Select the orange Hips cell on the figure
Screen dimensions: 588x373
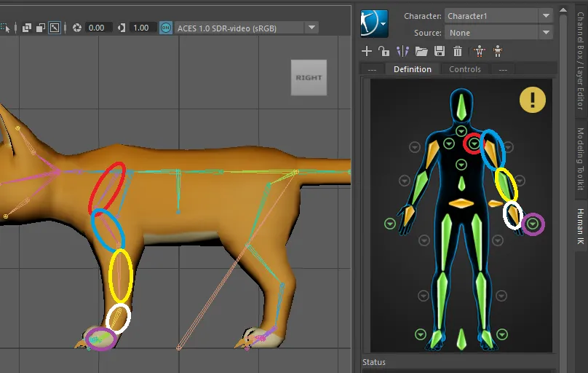(x=461, y=203)
